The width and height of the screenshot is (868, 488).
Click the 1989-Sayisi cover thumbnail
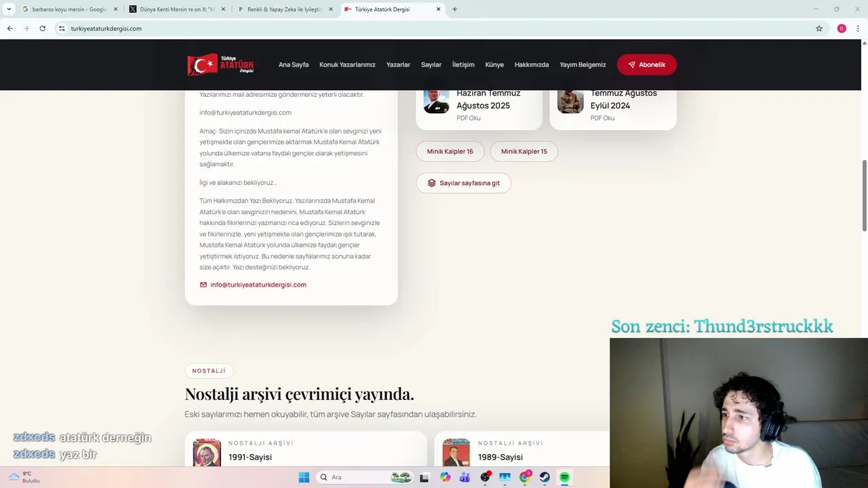click(x=456, y=453)
